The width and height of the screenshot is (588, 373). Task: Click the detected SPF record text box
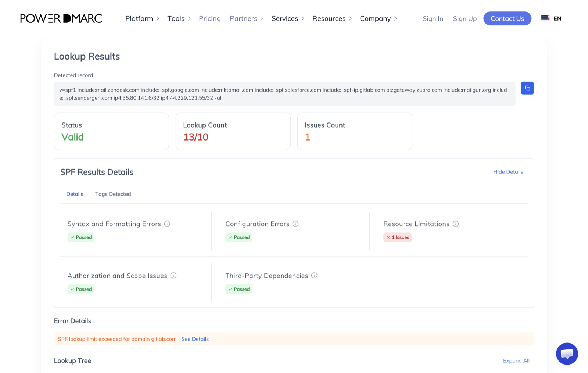pos(284,94)
